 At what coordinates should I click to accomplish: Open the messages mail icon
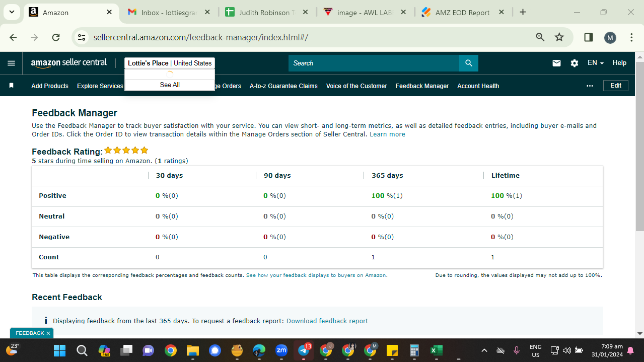[x=556, y=63]
